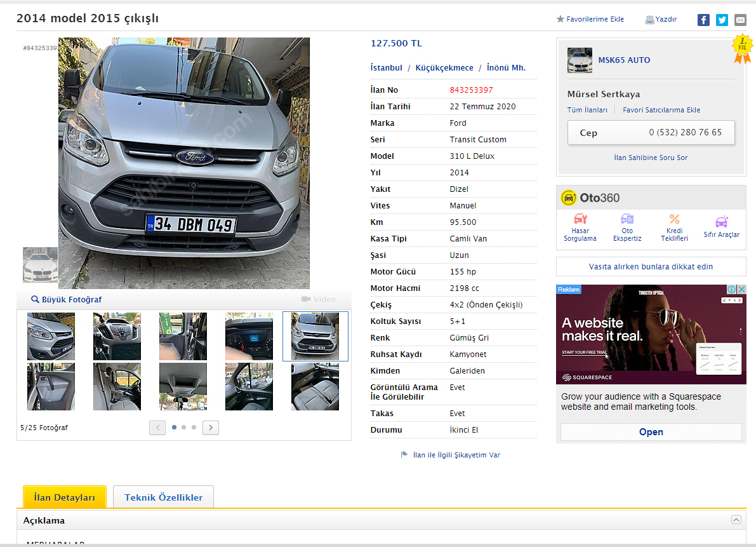Click the 'Gümüş Gri' color value
The height and width of the screenshot is (547, 756).
[x=469, y=337]
